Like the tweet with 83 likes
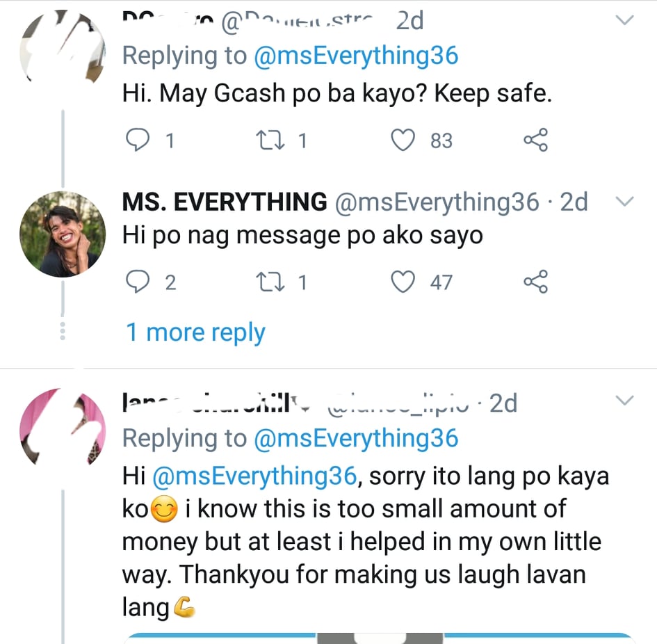 click(403, 140)
